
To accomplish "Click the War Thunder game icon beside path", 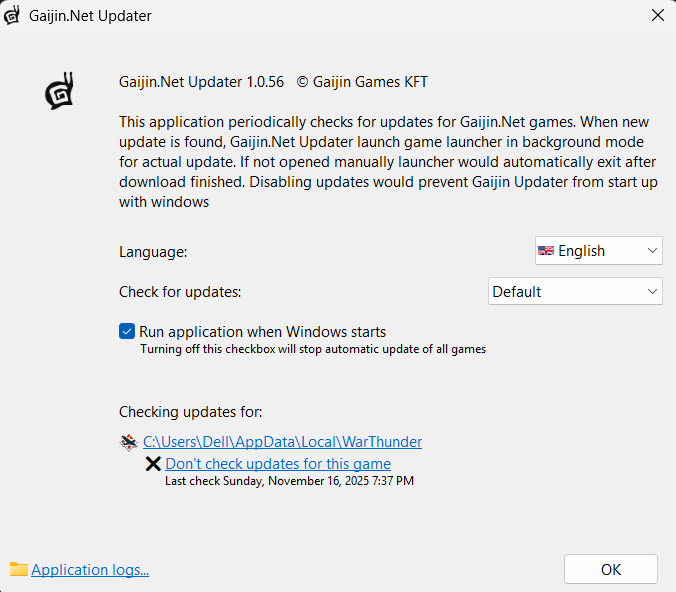I will (128, 442).
